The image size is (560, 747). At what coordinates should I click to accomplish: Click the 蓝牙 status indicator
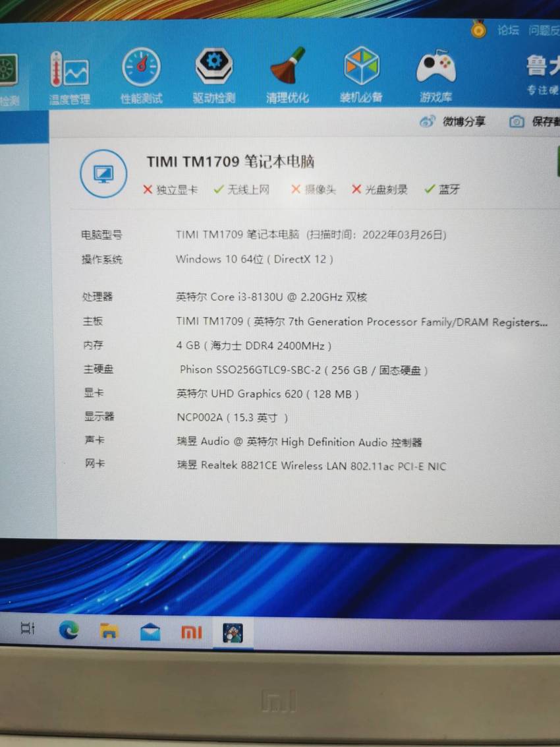tap(442, 190)
